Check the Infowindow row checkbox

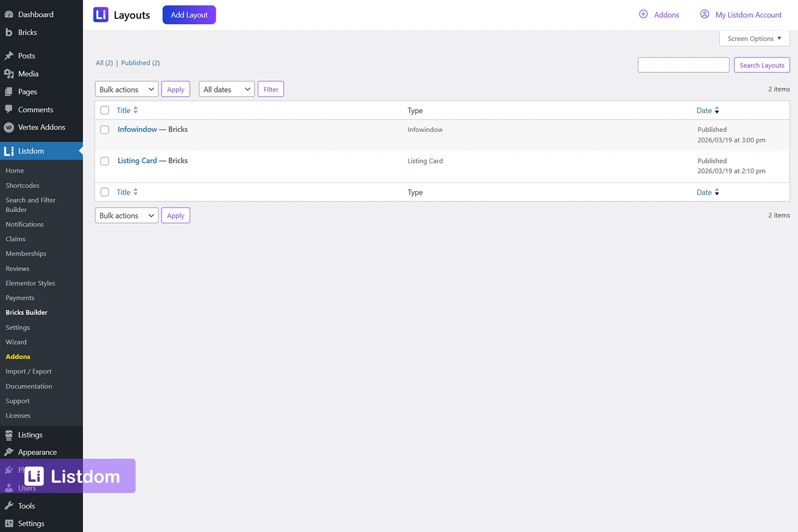(104, 130)
